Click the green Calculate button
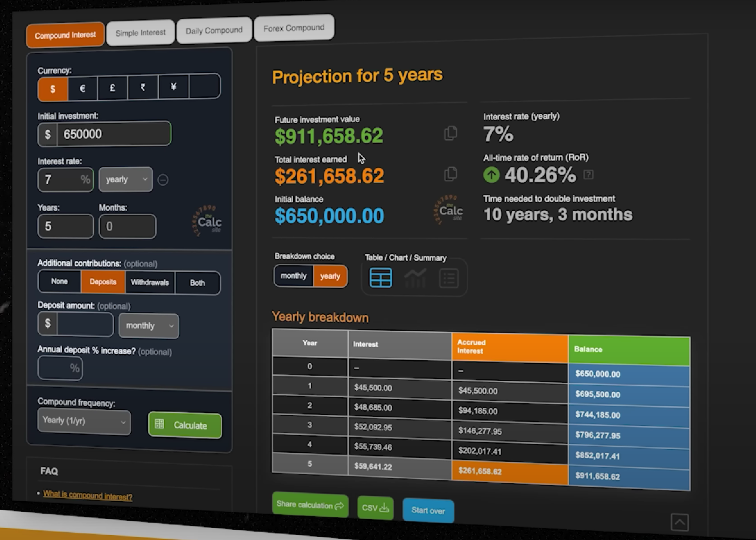The height and width of the screenshot is (540, 756). 185,425
